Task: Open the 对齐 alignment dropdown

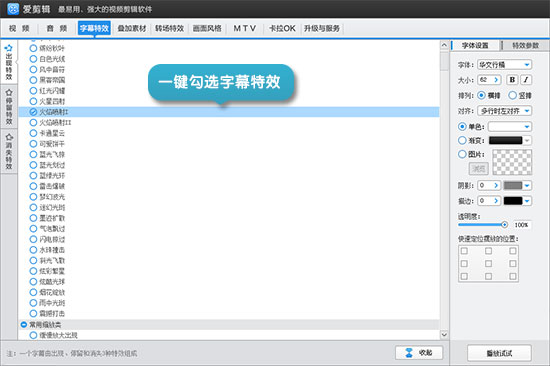Action: [505, 111]
